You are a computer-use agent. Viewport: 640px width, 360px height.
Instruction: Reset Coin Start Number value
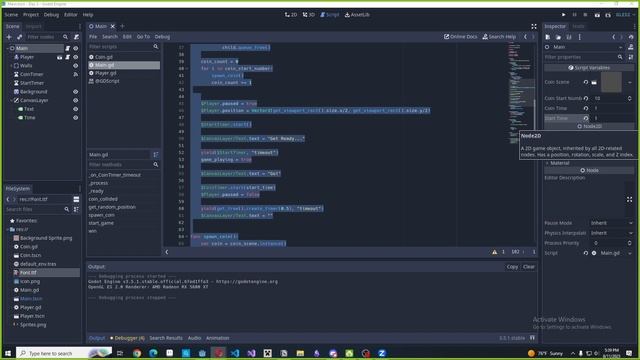coord(586,98)
